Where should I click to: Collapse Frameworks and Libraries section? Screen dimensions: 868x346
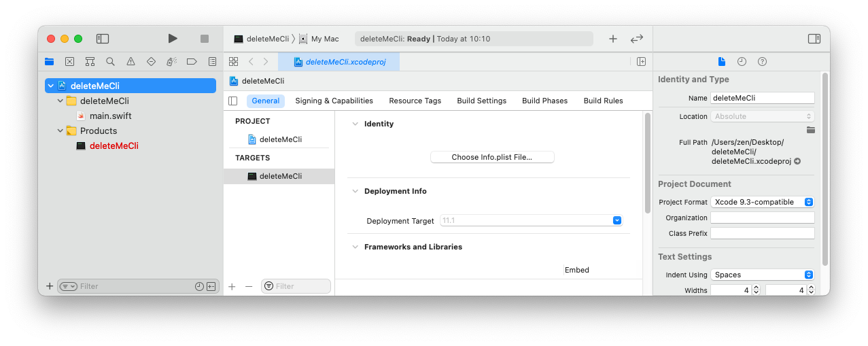pyautogui.click(x=355, y=247)
